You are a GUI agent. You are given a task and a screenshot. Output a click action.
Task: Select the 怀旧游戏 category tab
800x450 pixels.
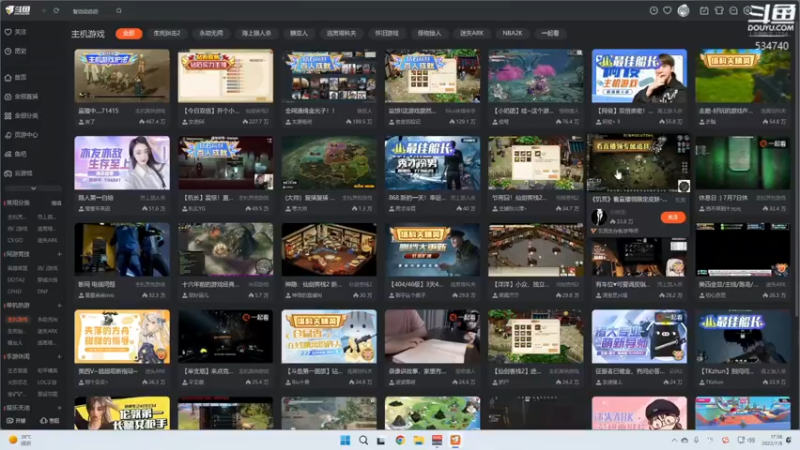tap(387, 33)
